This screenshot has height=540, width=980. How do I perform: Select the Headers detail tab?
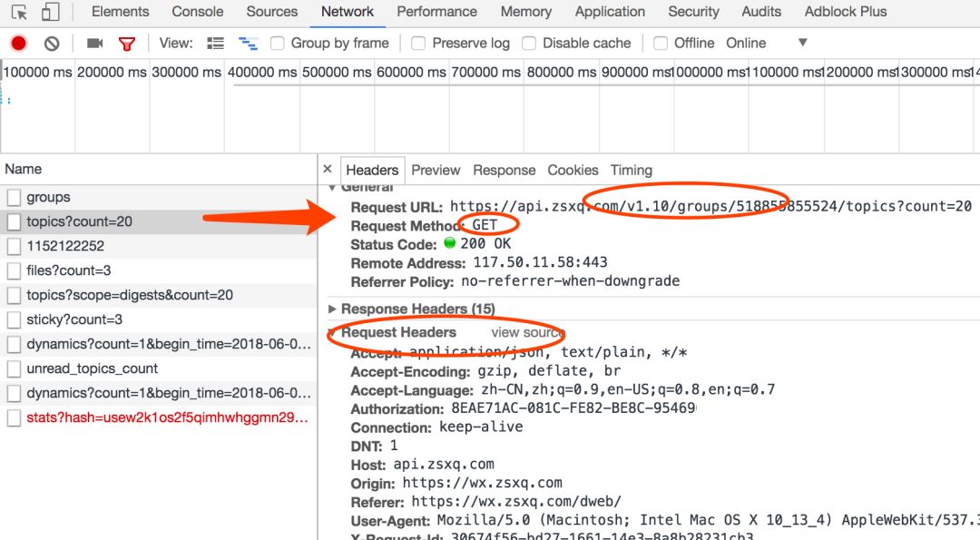pos(372,170)
